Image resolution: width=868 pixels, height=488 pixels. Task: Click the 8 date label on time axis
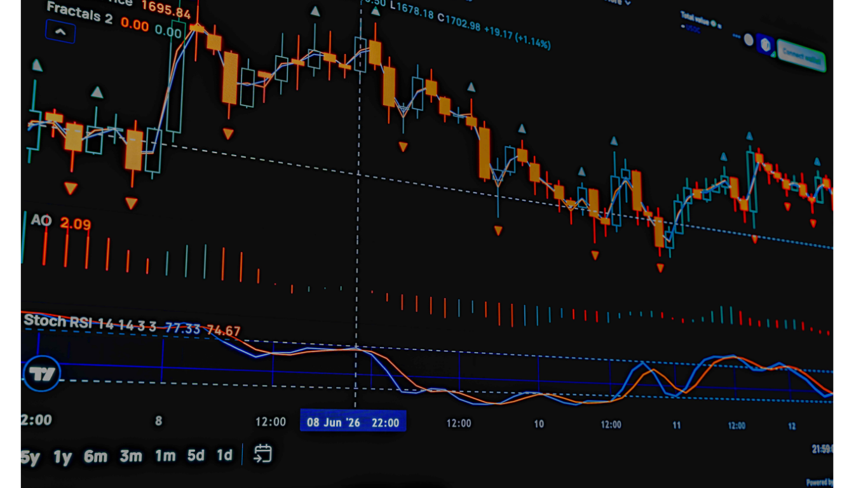pos(159,421)
